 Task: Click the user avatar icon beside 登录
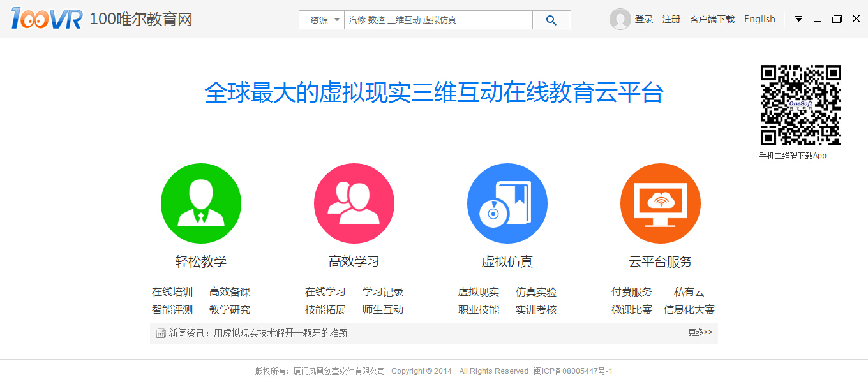[x=620, y=19]
